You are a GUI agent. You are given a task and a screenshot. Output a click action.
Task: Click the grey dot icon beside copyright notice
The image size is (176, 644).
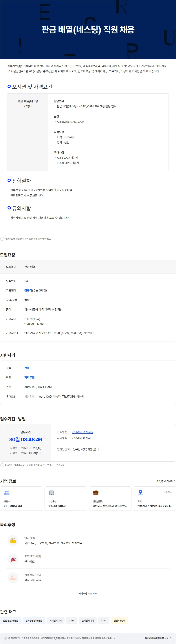pos(6,638)
